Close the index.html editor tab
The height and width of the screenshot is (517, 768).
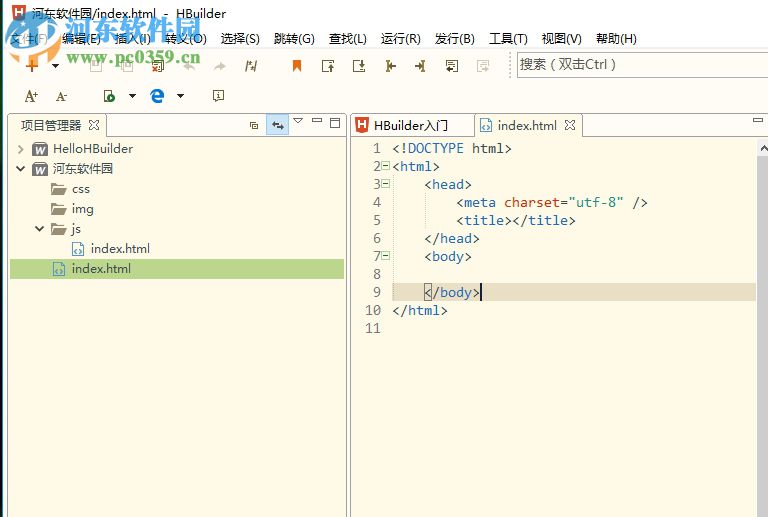[570, 125]
